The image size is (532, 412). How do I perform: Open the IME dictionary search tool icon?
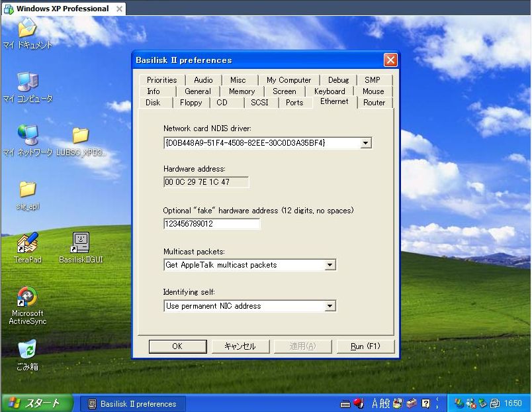pos(398,403)
